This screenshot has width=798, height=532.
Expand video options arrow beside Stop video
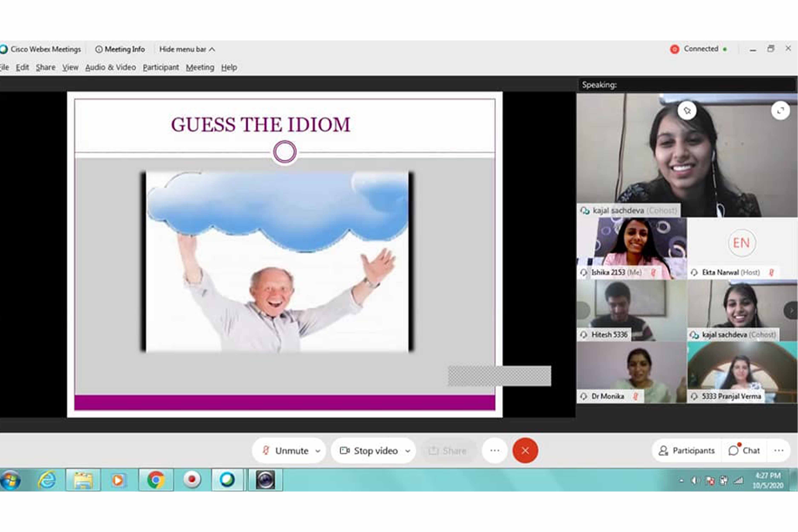[408, 451]
